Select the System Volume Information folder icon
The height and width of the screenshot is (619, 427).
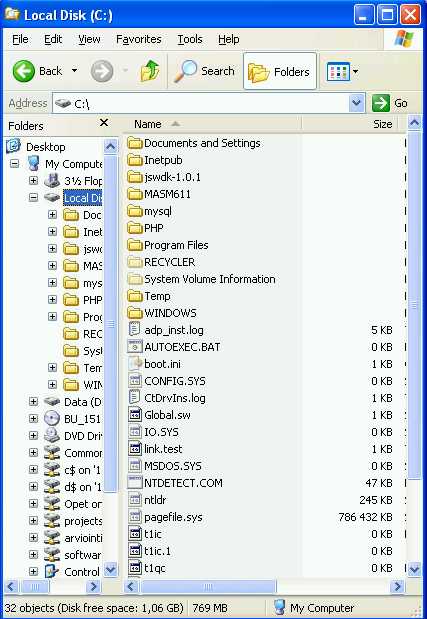point(135,279)
